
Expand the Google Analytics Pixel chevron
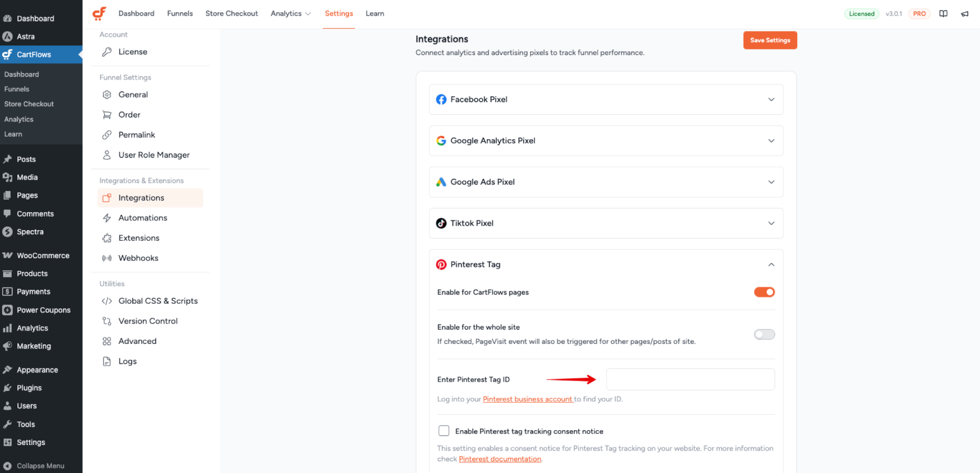pos(771,141)
